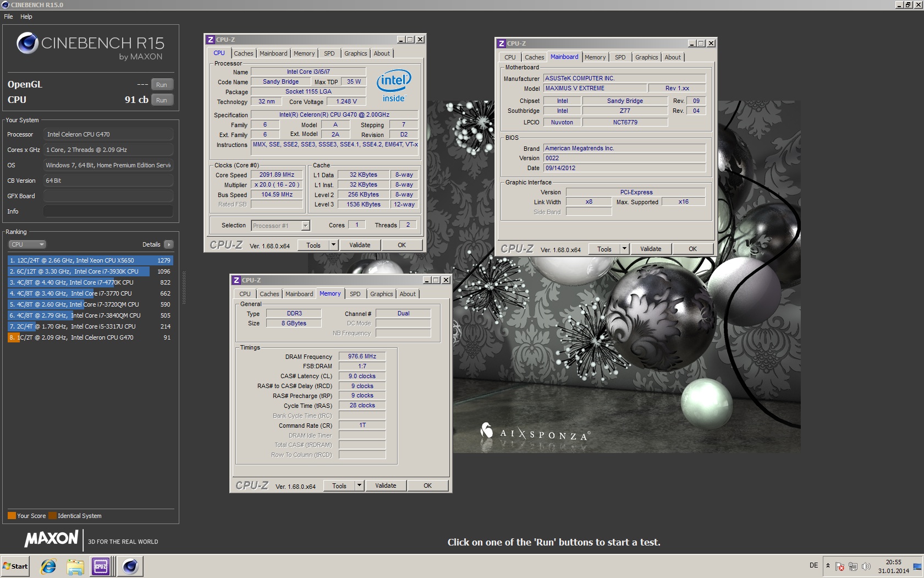
Task: Switch to Graphics tab in CPU window
Action: coord(356,53)
